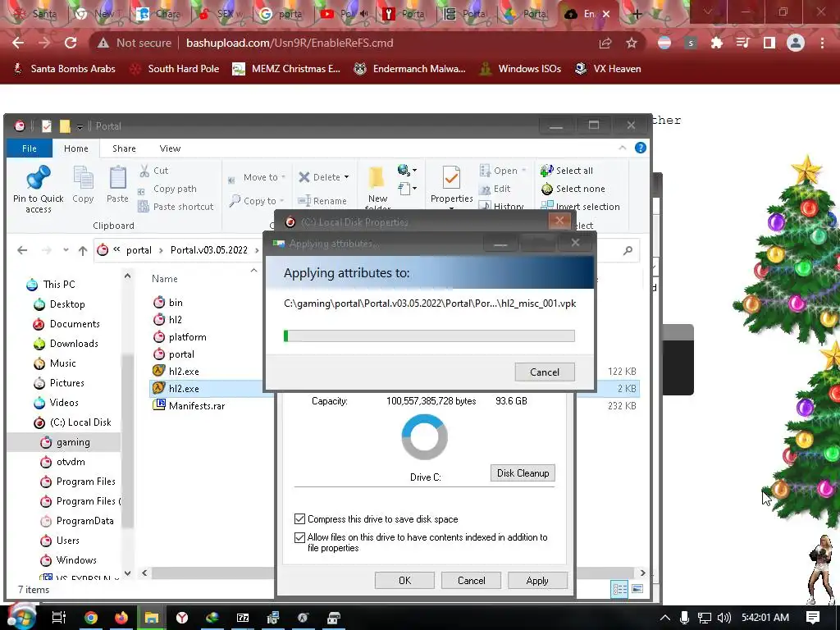Screen dimensions: 840x630
Task: Click Select none in ribbon
Action: click(x=573, y=189)
